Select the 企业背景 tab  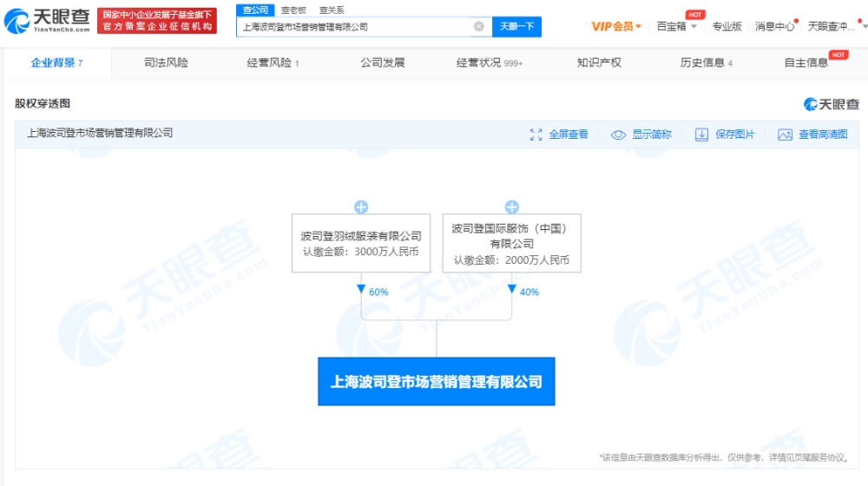(57, 62)
